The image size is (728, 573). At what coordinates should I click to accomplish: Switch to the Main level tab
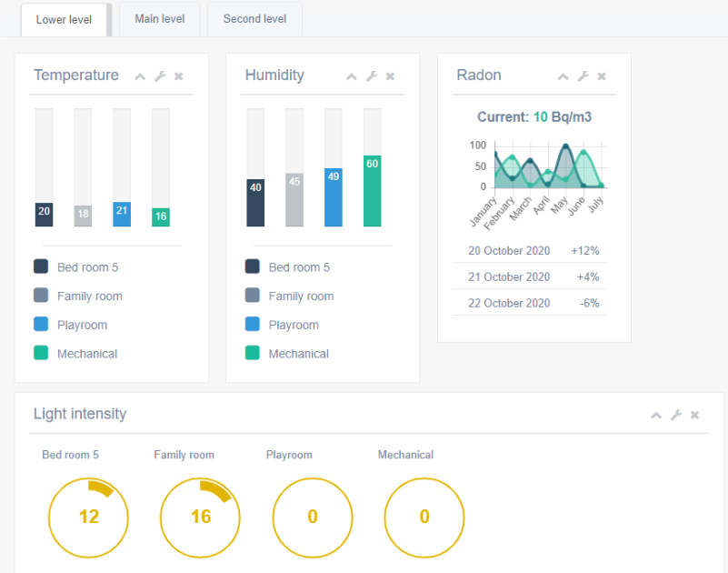coord(160,18)
